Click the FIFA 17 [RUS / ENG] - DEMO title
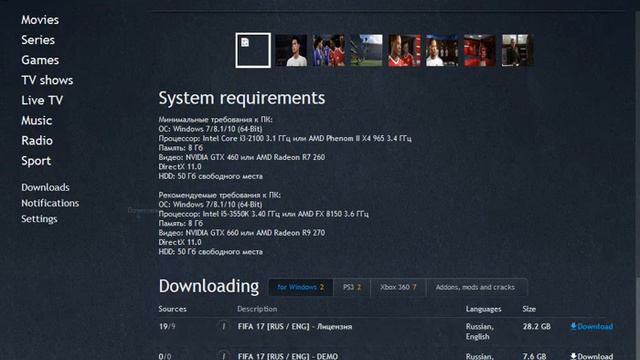The width and height of the screenshot is (640, 360). pos(288,356)
